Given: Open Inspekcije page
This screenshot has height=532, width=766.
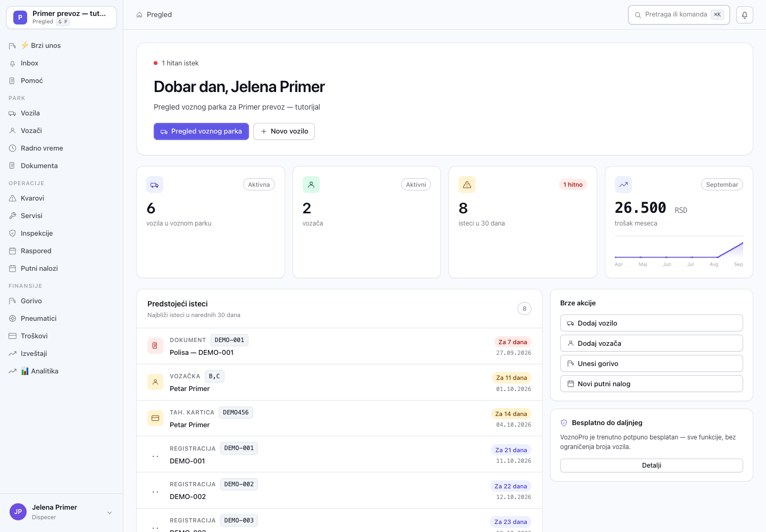Looking at the screenshot, I should click(x=61, y=234).
